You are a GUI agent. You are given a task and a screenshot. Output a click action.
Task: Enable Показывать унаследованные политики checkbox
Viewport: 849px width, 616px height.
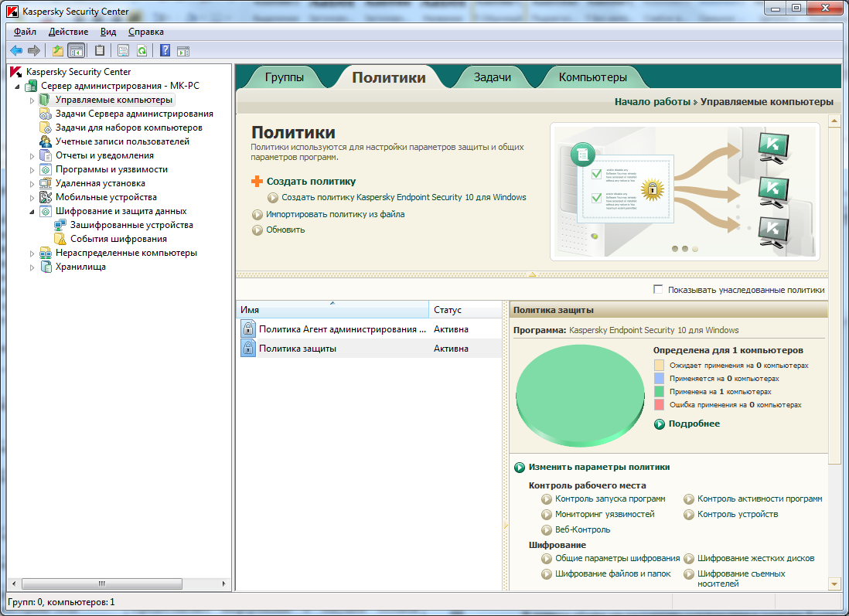(x=658, y=290)
